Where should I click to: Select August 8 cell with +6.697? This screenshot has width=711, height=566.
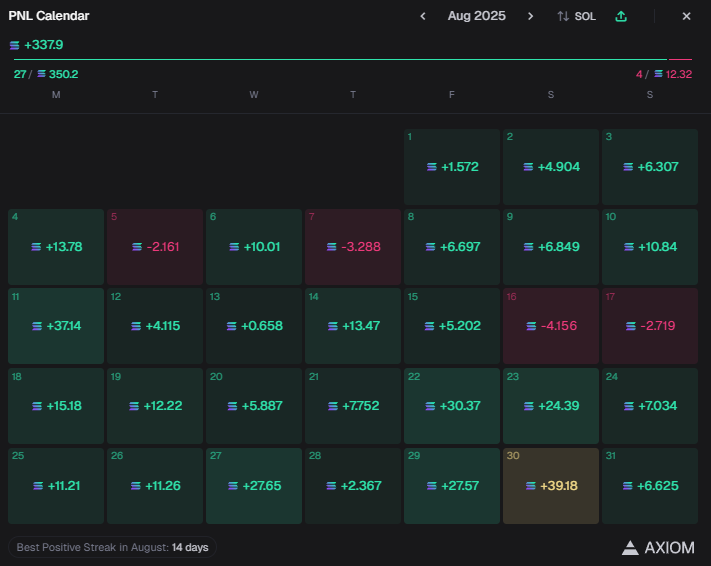pyautogui.click(x=452, y=247)
